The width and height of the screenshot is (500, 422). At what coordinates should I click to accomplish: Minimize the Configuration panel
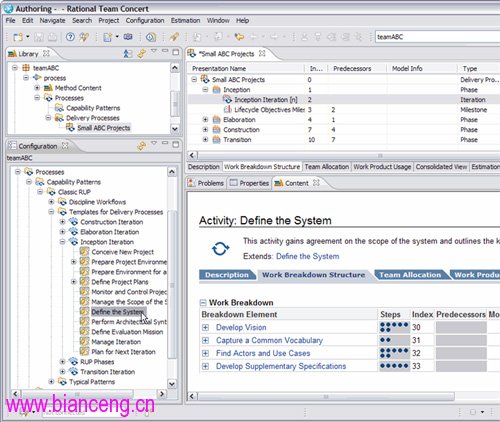point(165,143)
